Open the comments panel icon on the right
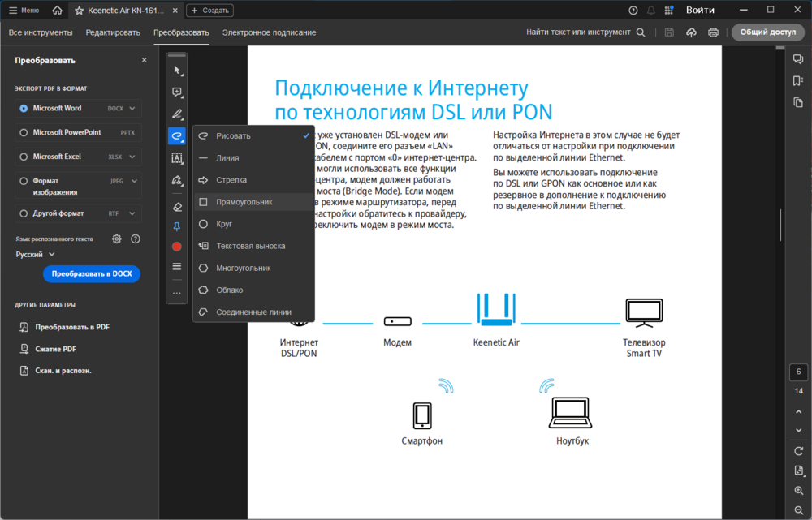 pos(799,60)
